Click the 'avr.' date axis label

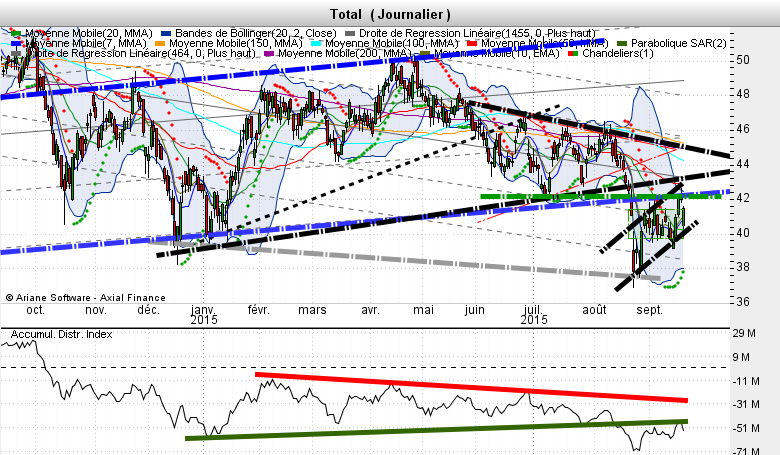click(370, 310)
